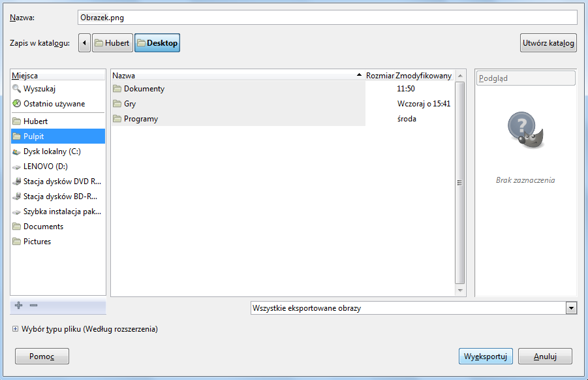
Task: Click Stacja dysków DVD drive entry
Action: click(62, 181)
